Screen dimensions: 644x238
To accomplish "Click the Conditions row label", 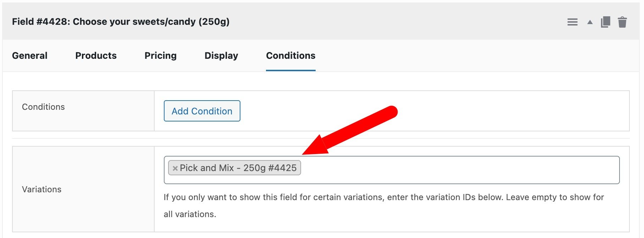I will [43, 107].
